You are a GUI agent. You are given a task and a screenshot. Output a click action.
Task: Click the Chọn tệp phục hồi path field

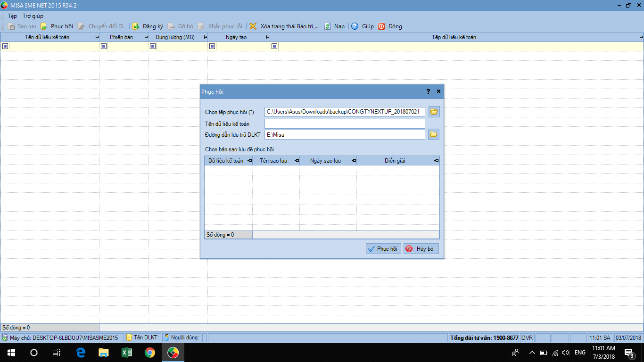pos(345,112)
